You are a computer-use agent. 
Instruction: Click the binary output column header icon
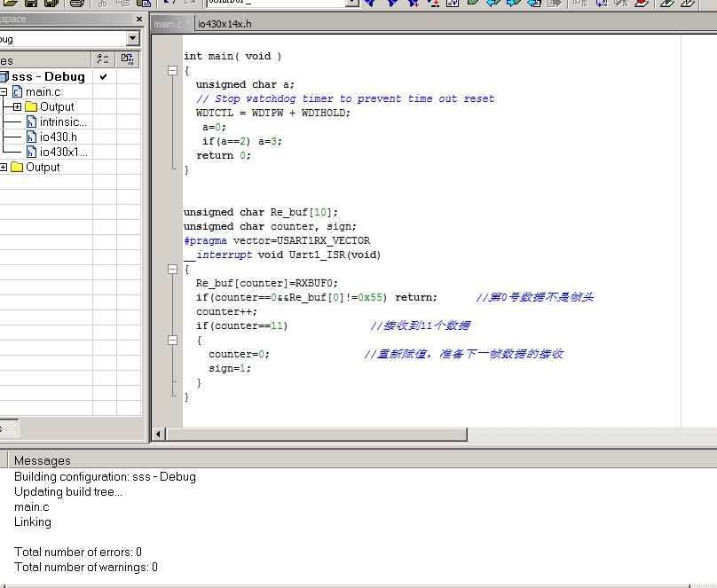127,59
